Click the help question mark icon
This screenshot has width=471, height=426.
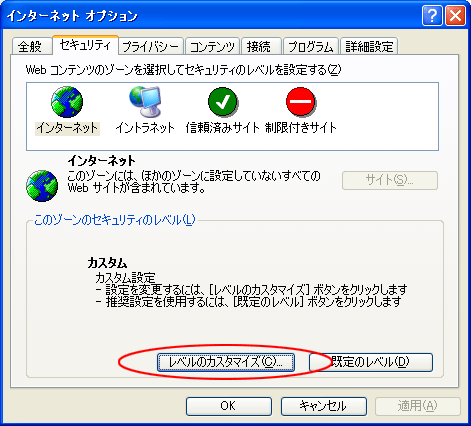(x=432, y=15)
